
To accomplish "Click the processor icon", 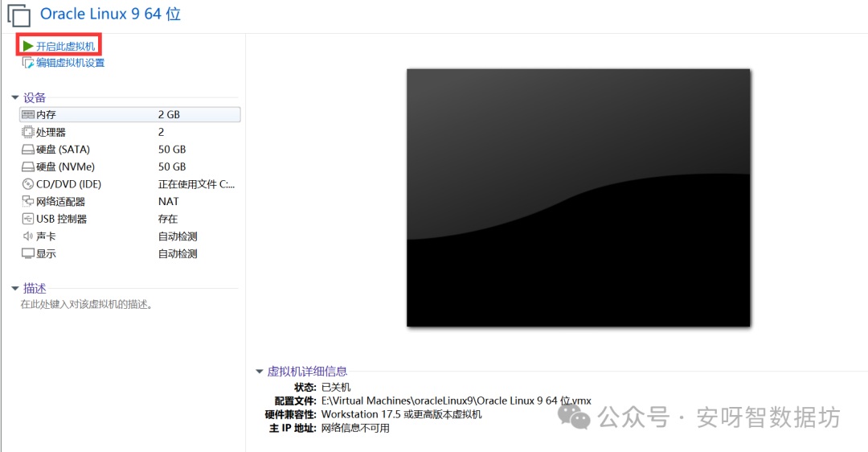I will pyautogui.click(x=27, y=132).
